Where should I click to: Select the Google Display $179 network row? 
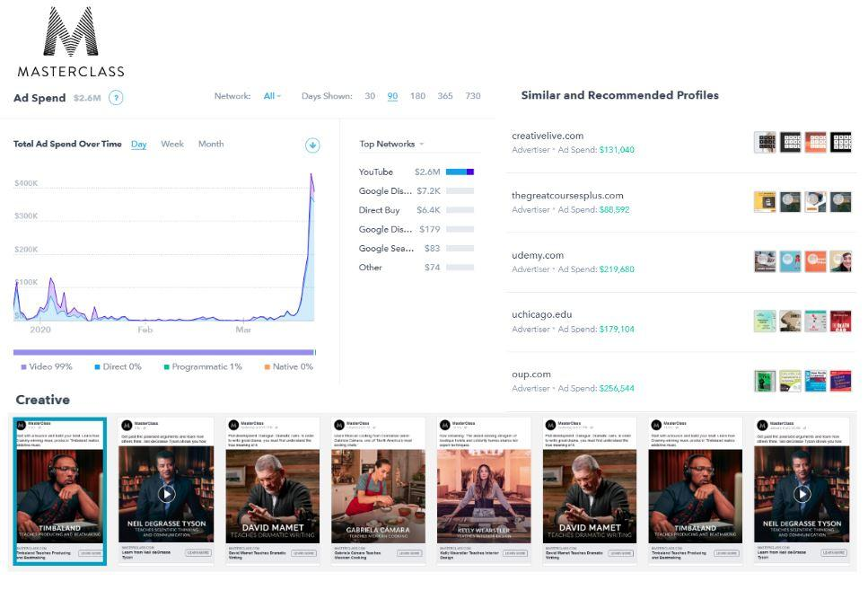[416, 229]
